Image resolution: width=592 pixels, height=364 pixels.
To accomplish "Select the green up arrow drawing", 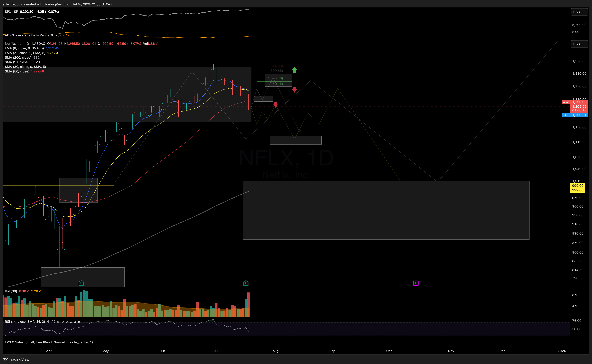I will (294, 70).
